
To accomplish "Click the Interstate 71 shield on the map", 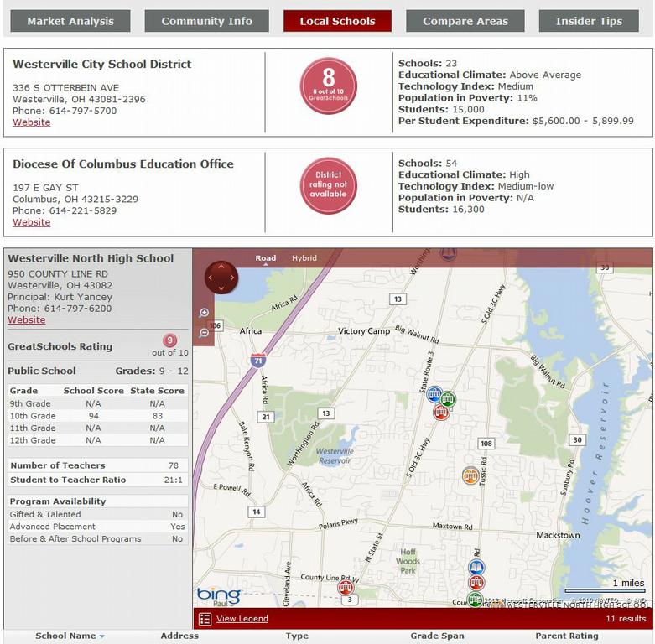I will pyautogui.click(x=258, y=361).
